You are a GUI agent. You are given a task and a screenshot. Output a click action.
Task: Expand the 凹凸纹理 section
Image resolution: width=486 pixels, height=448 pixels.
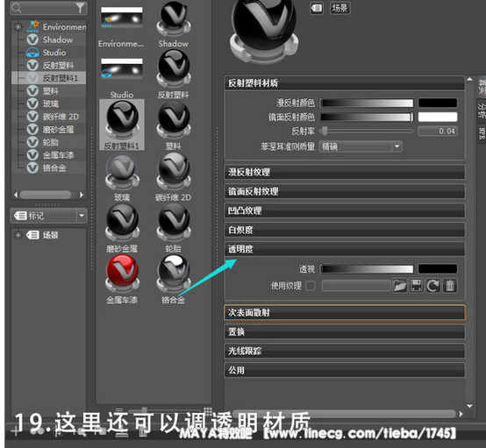[x=344, y=210]
